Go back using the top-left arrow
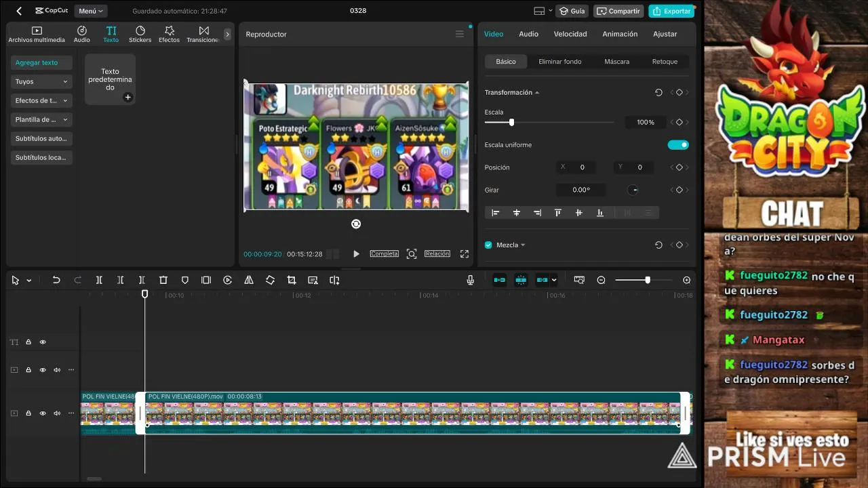Image resolution: width=868 pixels, height=488 pixels. point(19,11)
